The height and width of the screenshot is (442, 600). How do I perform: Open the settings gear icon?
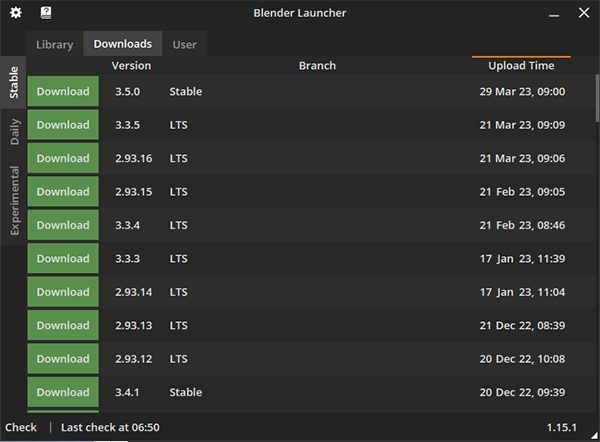click(x=16, y=14)
